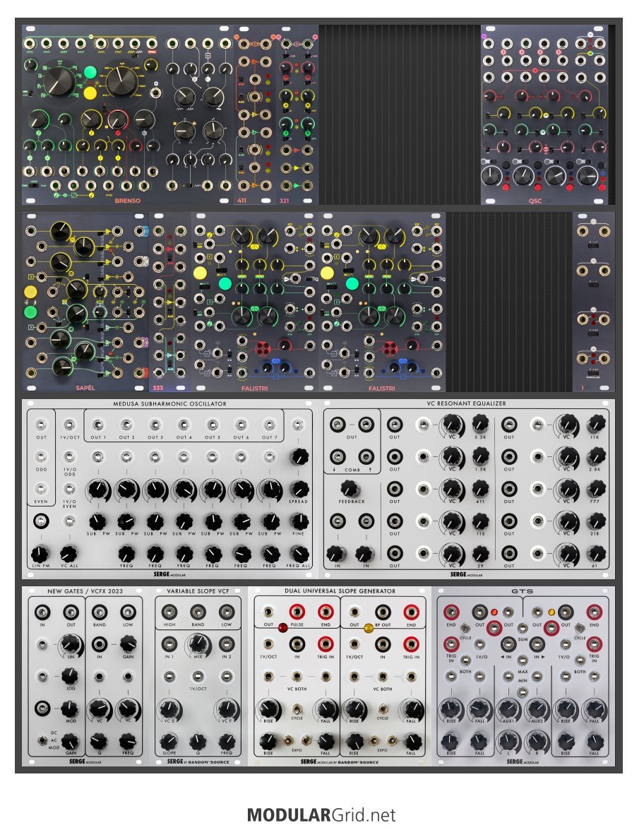Adjust the FREQ ALL knob on Medusa
The height and width of the screenshot is (830, 644).
(299, 555)
